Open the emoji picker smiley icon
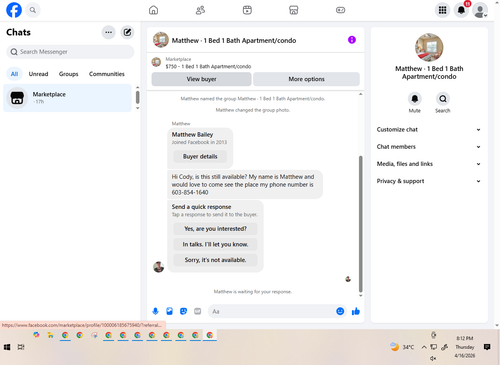Image resolution: width=500 pixels, height=365 pixels. (340, 311)
